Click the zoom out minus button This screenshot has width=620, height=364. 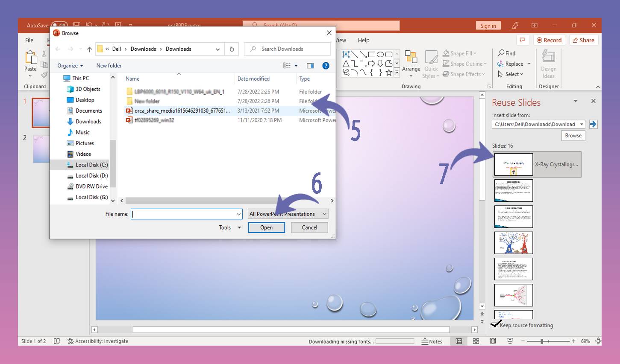pyautogui.click(x=523, y=341)
